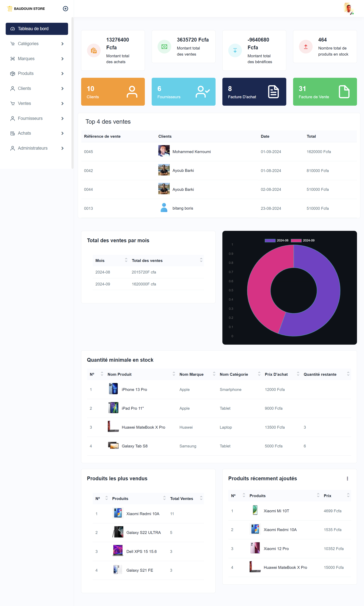Screen dimensions: 364x606
Task: Click the sidebar vertical scrollbar
Action: click(72, 93)
